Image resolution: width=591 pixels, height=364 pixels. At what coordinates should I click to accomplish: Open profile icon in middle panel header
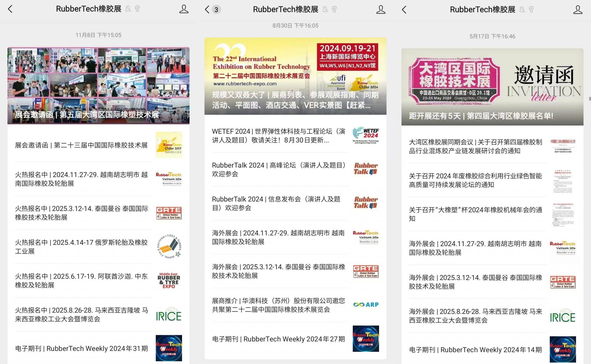coord(381,10)
